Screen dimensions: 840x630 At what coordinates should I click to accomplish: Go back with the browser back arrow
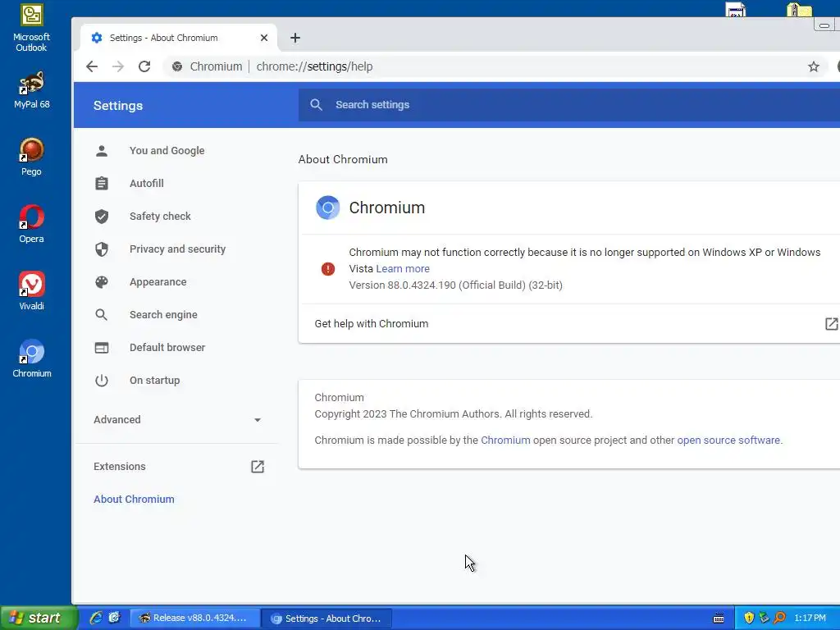92,66
